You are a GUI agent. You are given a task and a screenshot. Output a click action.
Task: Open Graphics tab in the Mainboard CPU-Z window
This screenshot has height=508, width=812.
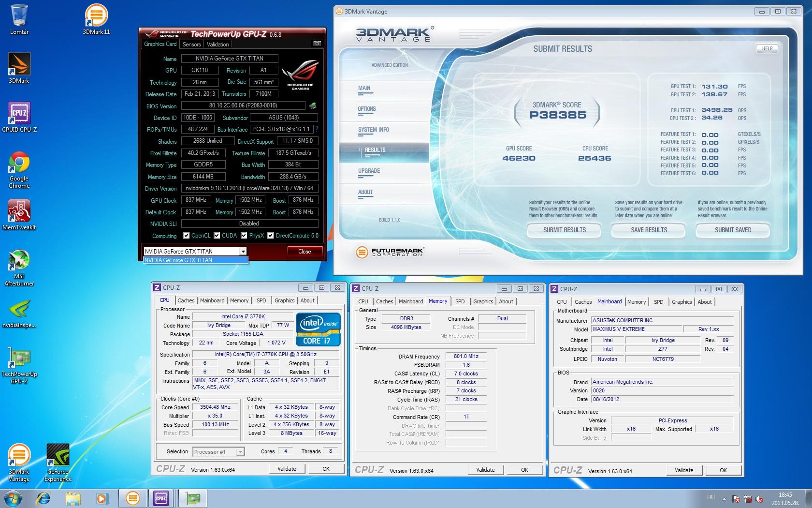click(681, 302)
